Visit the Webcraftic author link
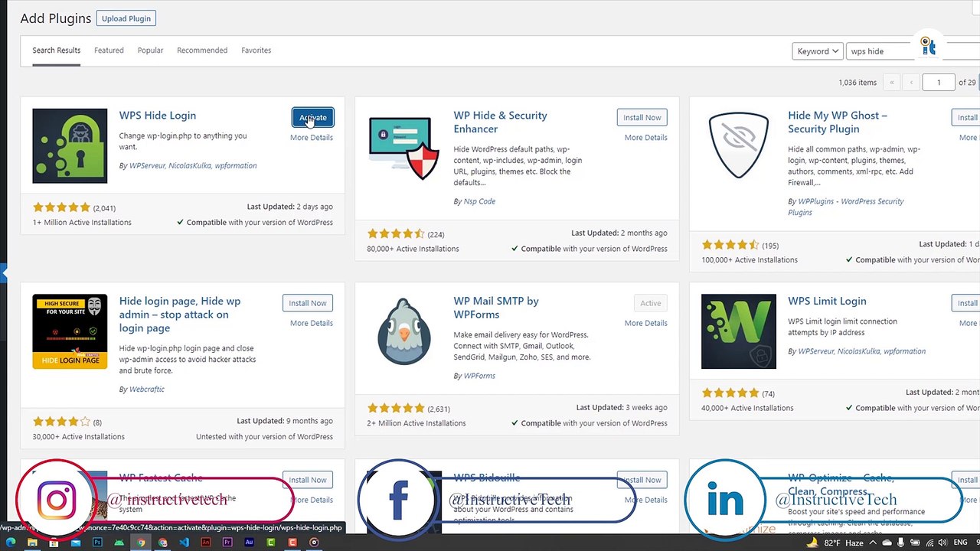This screenshot has width=980, height=551. click(147, 389)
